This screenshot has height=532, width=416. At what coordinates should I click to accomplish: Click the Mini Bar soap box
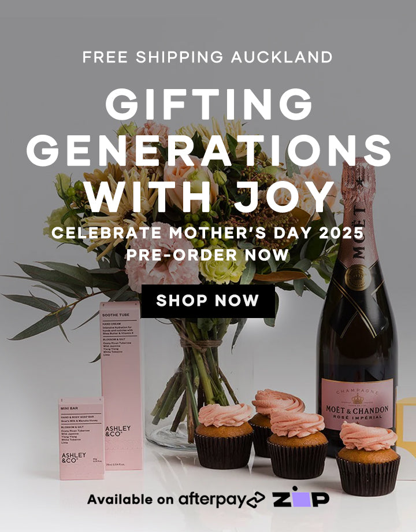click(81, 438)
